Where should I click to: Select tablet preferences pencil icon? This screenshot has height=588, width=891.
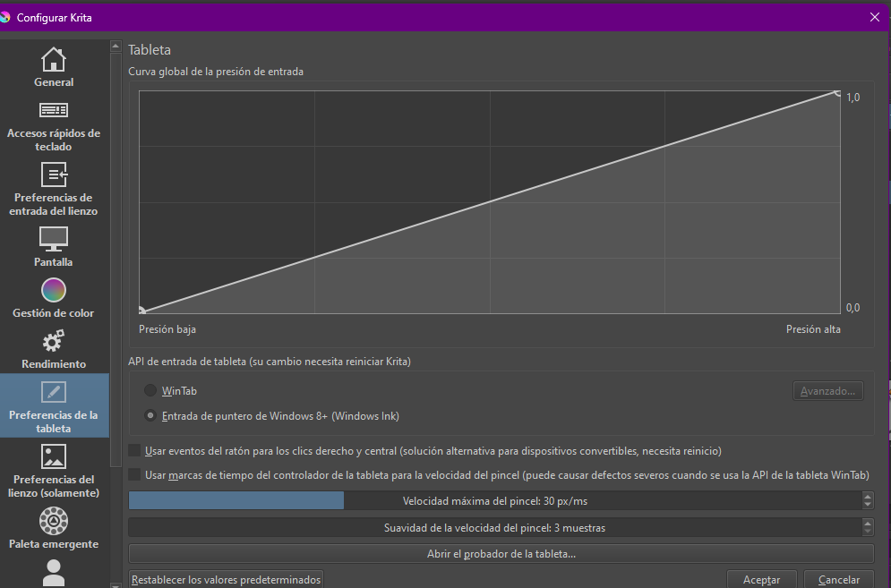[54, 392]
